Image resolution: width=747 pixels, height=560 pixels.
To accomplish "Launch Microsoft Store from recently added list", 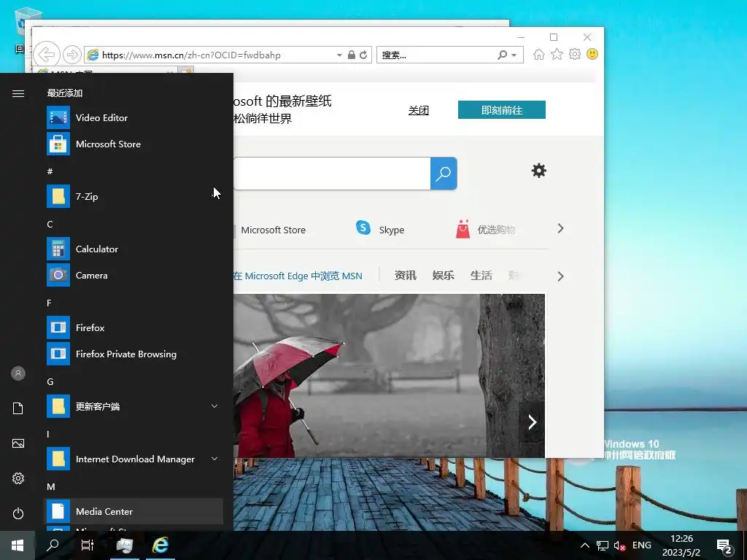I will [x=133, y=144].
